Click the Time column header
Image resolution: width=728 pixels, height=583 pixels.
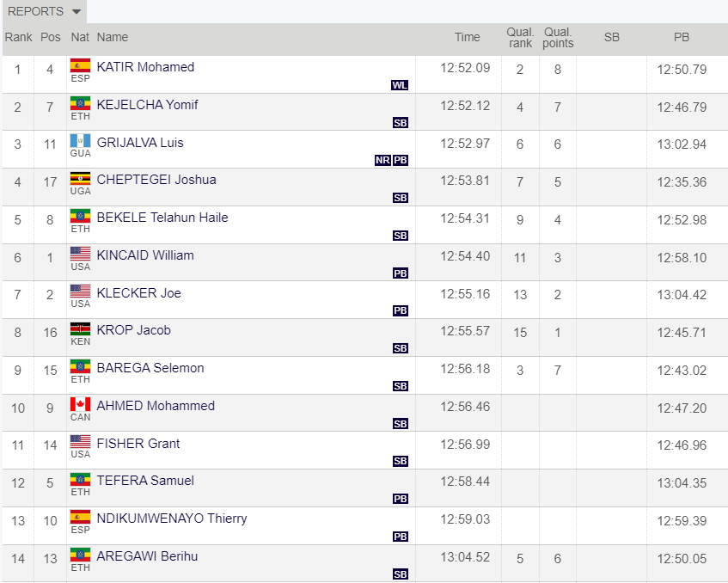click(x=467, y=37)
